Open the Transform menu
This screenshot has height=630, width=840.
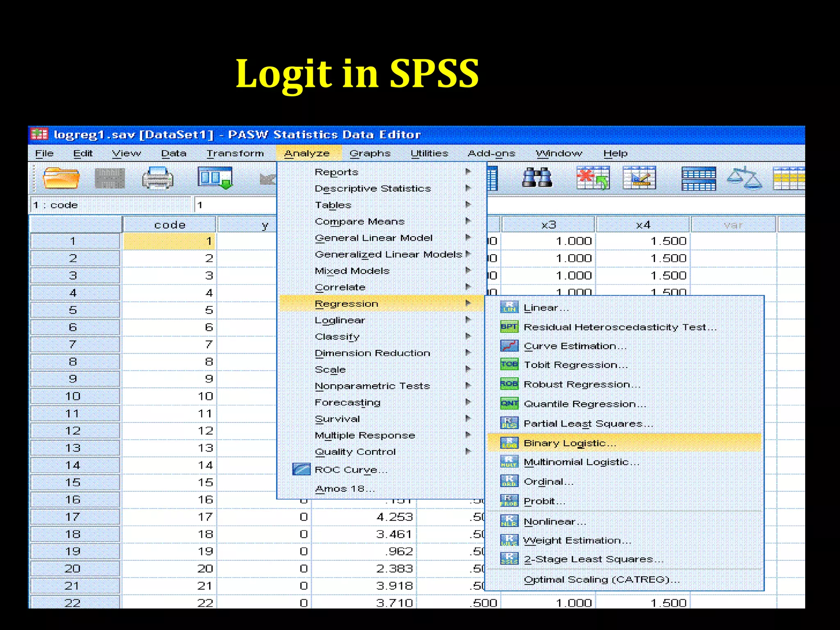click(x=235, y=153)
